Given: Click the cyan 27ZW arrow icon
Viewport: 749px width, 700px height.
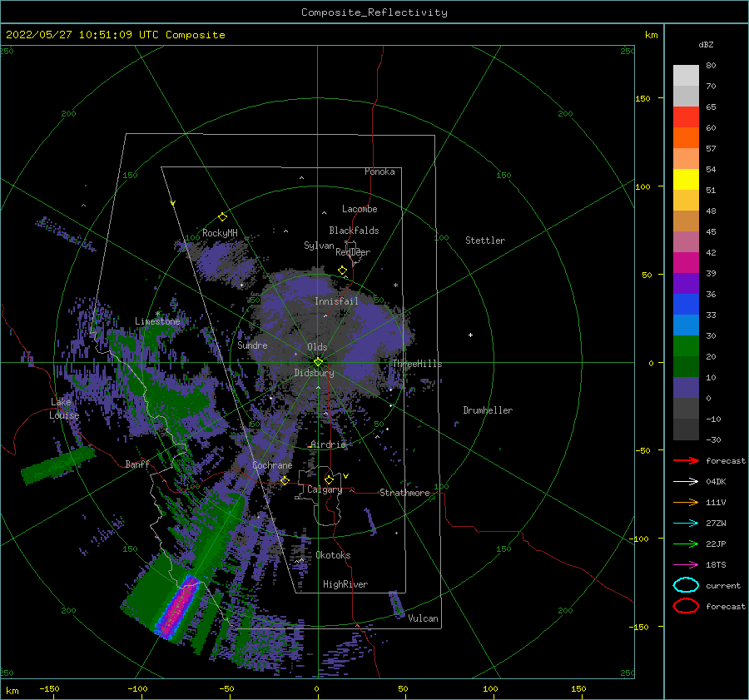Looking at the screenshot, I should point(686,524).
